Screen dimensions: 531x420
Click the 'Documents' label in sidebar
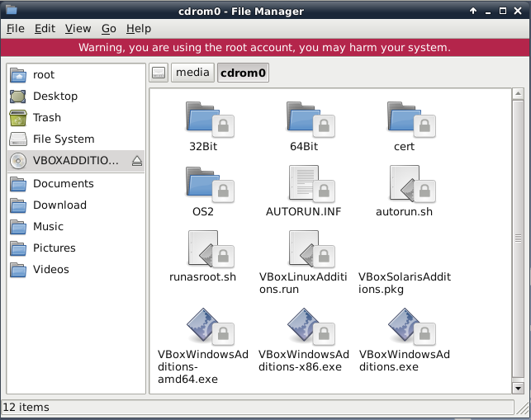click(64, 184)
